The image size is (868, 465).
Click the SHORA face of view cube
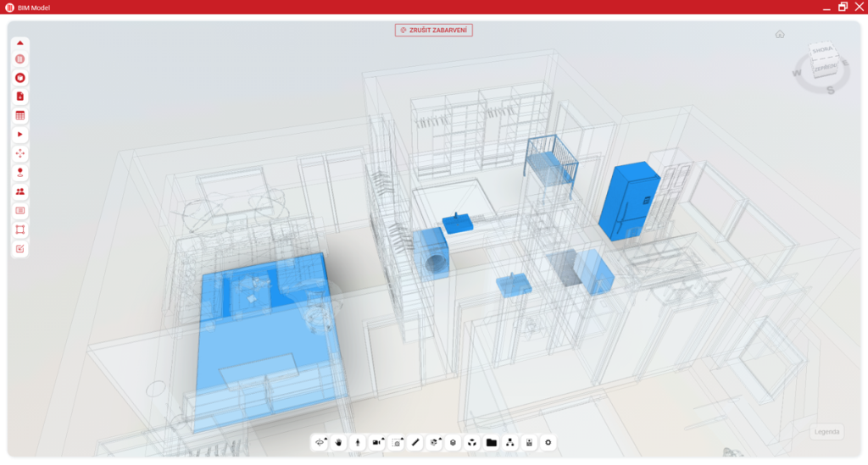(x=822, y=50)
